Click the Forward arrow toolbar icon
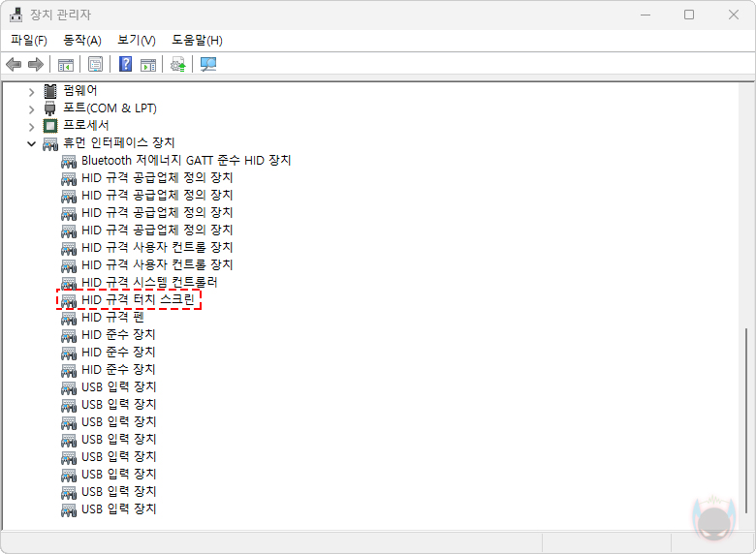Image resolution: width=756 pixels, height=554 pixels. pyautogui.click(x=36, y=64)
